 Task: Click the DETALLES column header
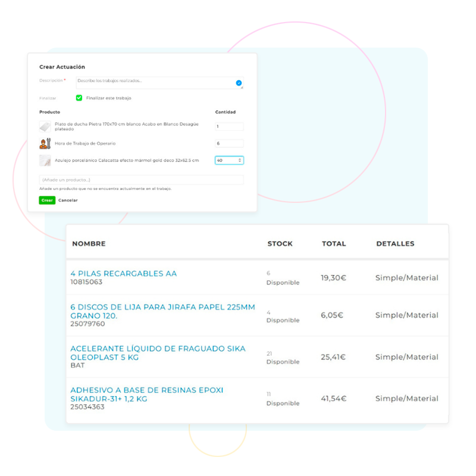point(395,244)
